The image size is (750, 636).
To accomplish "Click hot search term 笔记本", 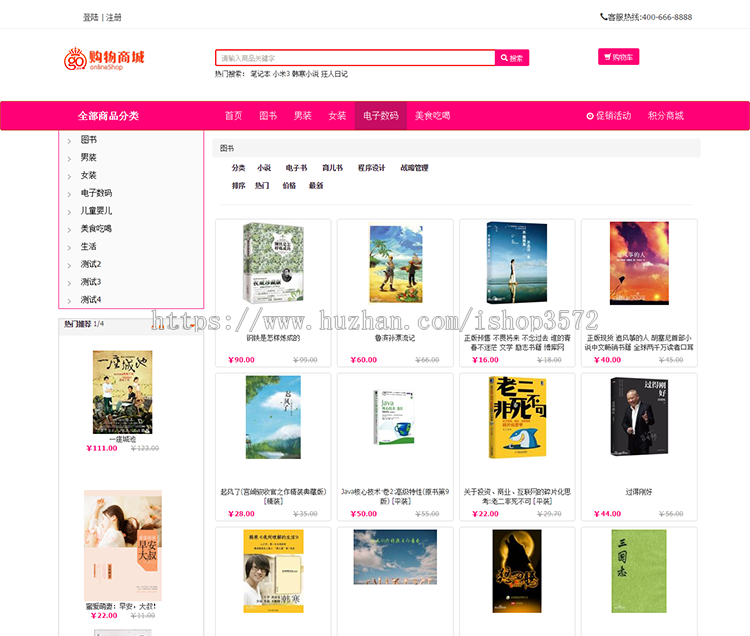I will tap(260, 74).
